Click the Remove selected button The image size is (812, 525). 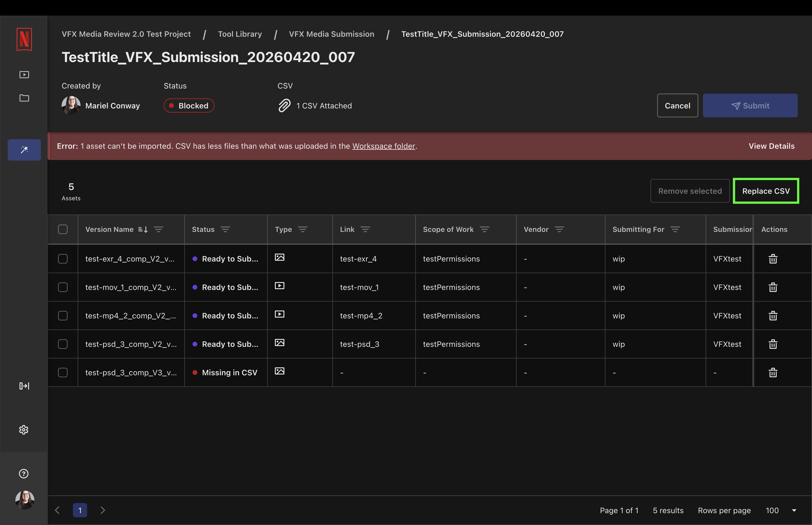(x=690, y=191)
